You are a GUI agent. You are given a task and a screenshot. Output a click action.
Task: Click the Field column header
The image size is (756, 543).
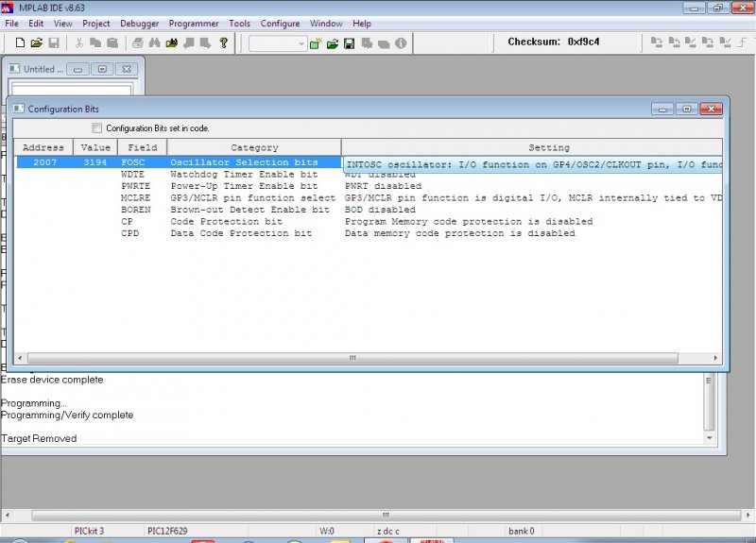pyautogui.click(x=143, y=147)
